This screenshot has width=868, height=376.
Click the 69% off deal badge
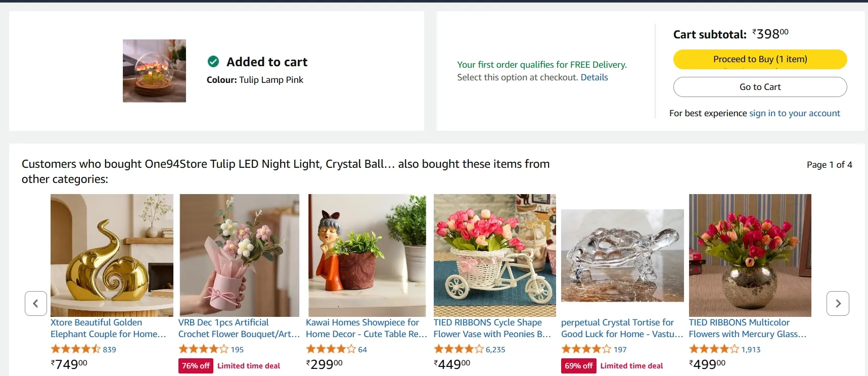coord(578,366)
